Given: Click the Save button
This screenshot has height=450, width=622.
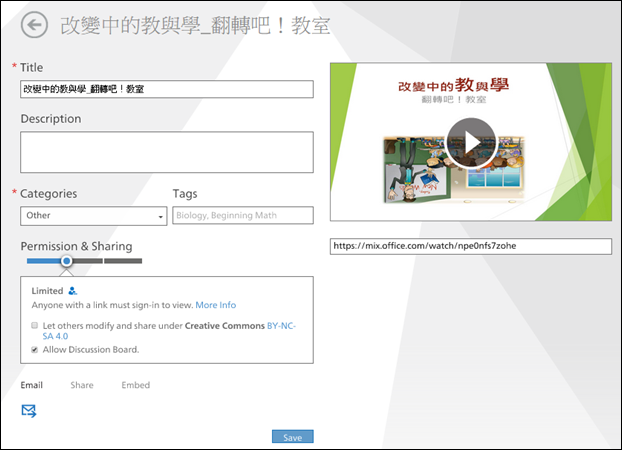Looking at the screenshot, I should click(x=293, y=437).
